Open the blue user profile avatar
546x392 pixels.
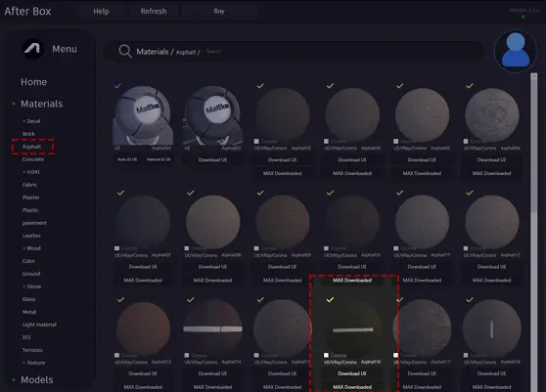pos(516,51)
